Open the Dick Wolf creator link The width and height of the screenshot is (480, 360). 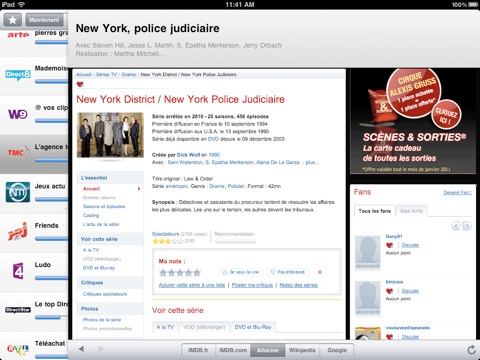188,155
